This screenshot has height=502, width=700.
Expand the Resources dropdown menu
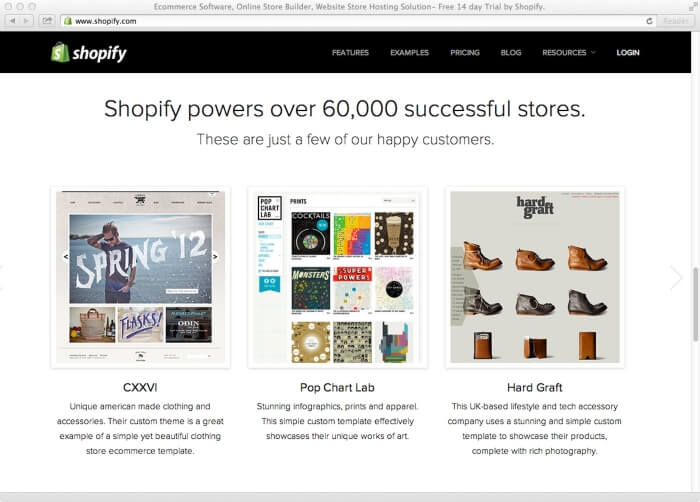click(568, 53)
